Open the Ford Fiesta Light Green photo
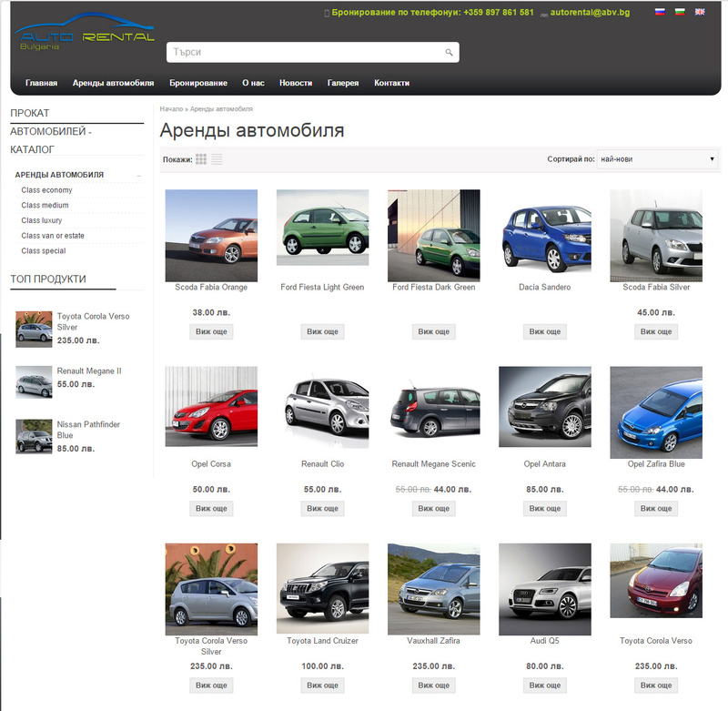The height and width of the screenshot is (711, 728). tap(323, 228)
